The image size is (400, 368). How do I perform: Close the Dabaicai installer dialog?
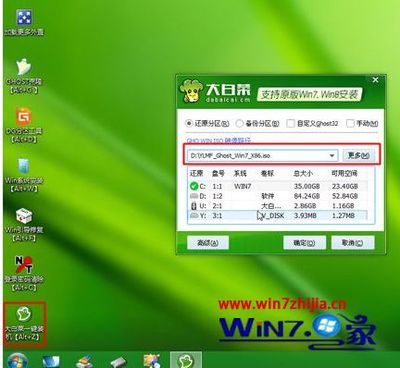click(375, 80)
